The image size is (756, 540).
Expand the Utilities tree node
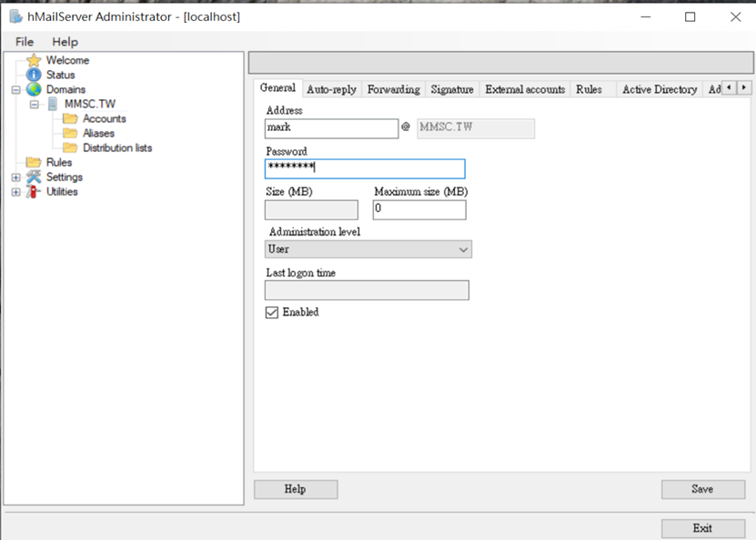coord(15,192)
